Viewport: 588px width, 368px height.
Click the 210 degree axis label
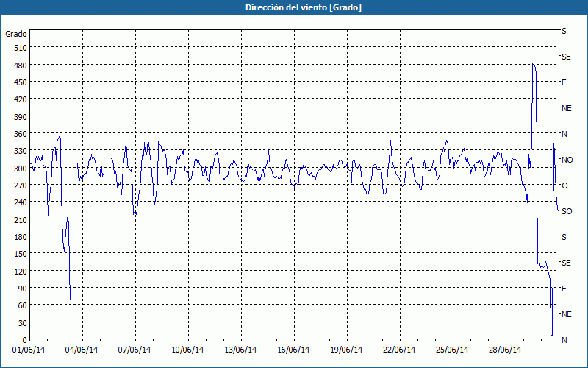[x=21, y=220]
